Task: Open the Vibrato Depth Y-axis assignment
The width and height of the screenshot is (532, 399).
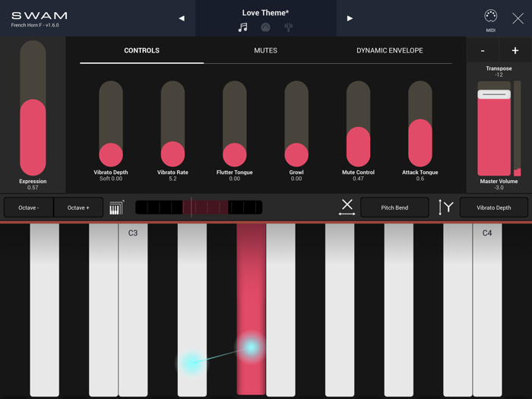Action: tap(493, 207)
